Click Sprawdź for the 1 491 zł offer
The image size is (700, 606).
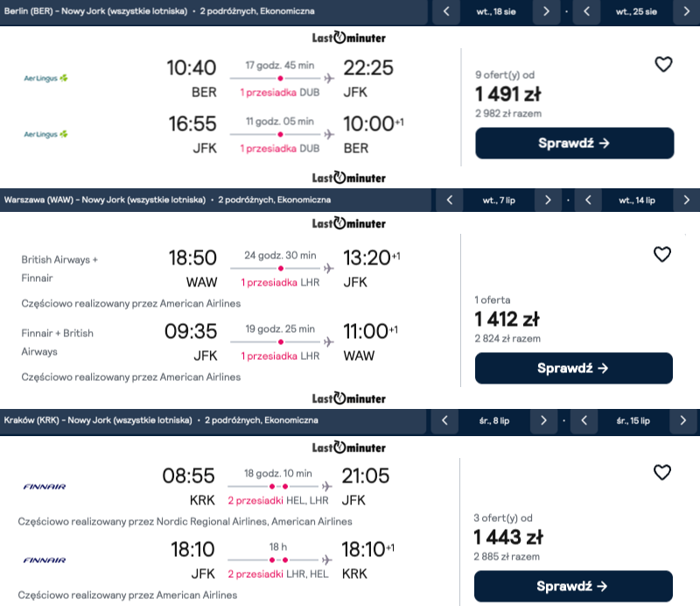(574, 144)
